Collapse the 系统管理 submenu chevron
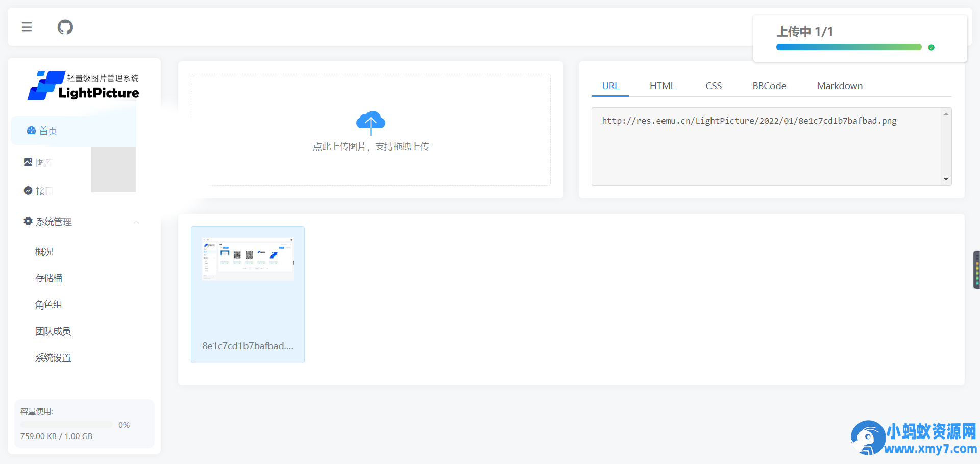 point(136,222)
